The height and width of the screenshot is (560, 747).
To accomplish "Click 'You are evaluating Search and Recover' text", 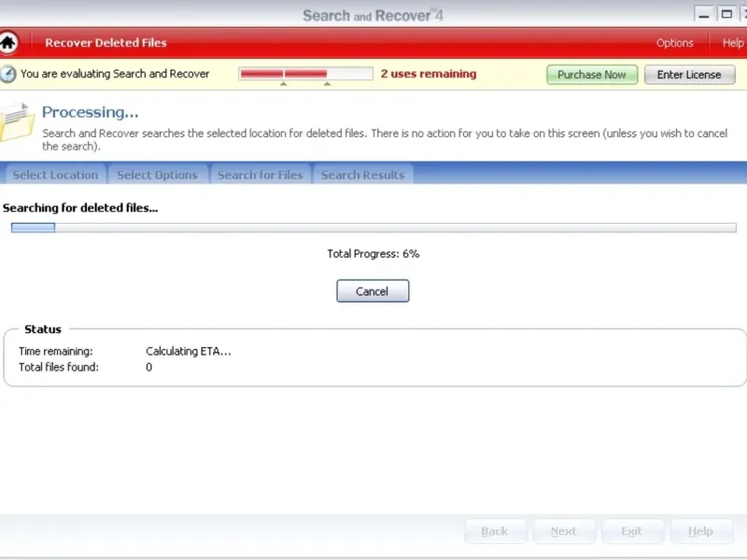I will click(115, 74).
